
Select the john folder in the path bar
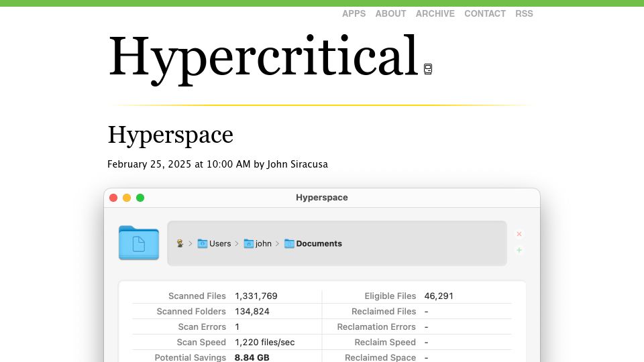click(x=258, y=243)
